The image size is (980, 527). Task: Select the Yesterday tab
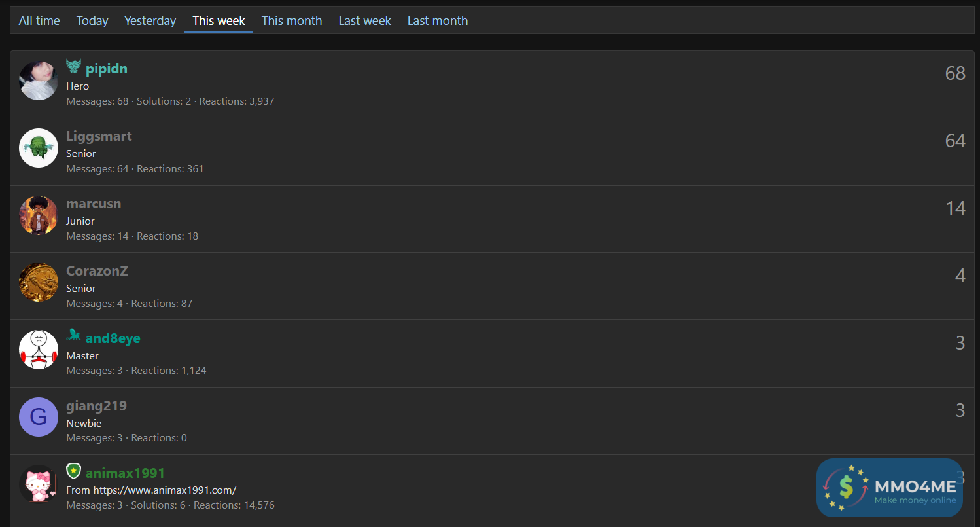(150, 20)
